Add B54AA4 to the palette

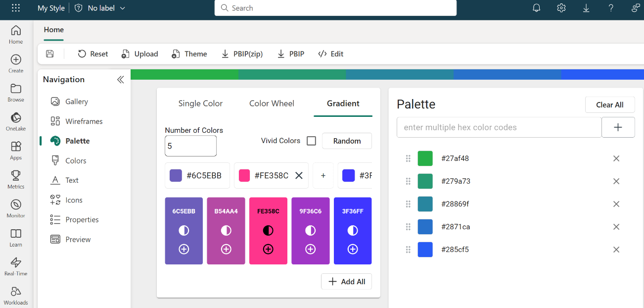(x=226, y=249)
